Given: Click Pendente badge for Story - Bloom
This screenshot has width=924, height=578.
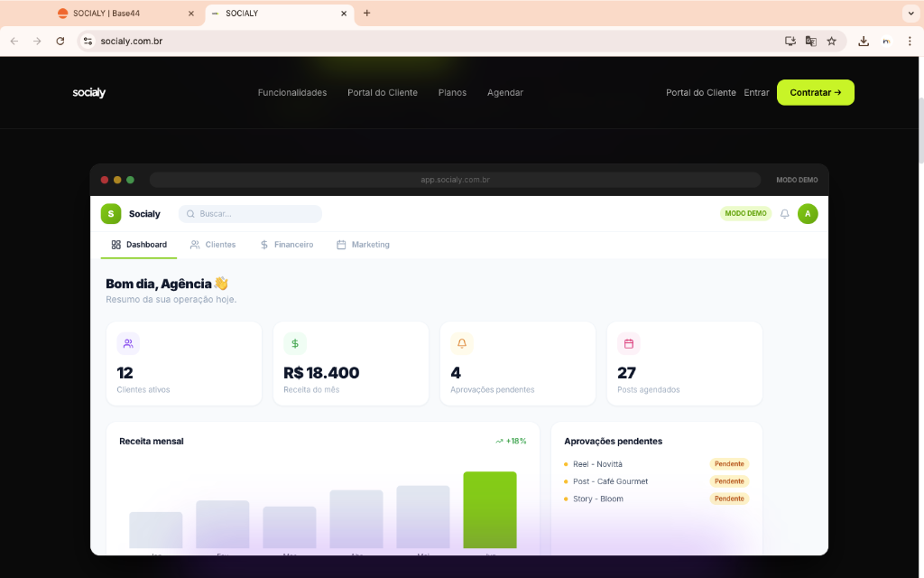Looking at the screenshot, I should pos(729,499).
